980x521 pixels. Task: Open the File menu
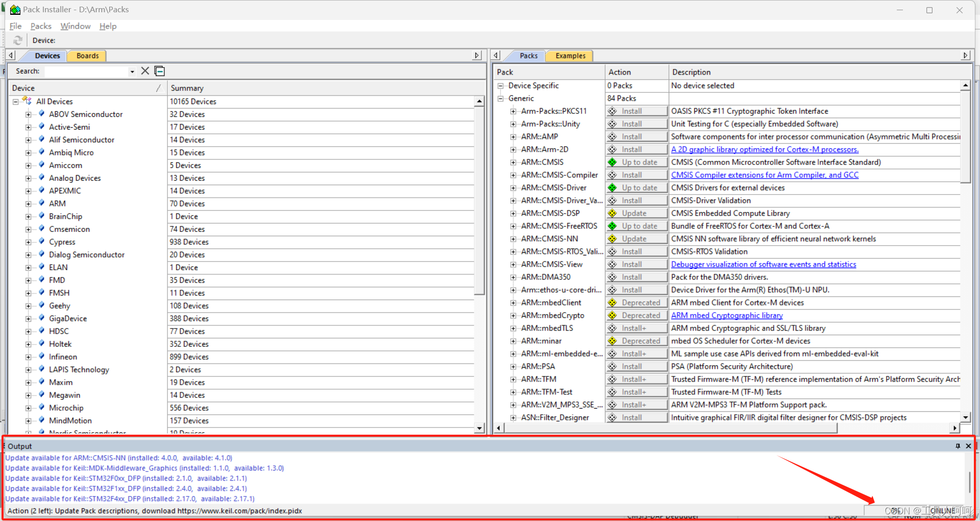(15, 26)
